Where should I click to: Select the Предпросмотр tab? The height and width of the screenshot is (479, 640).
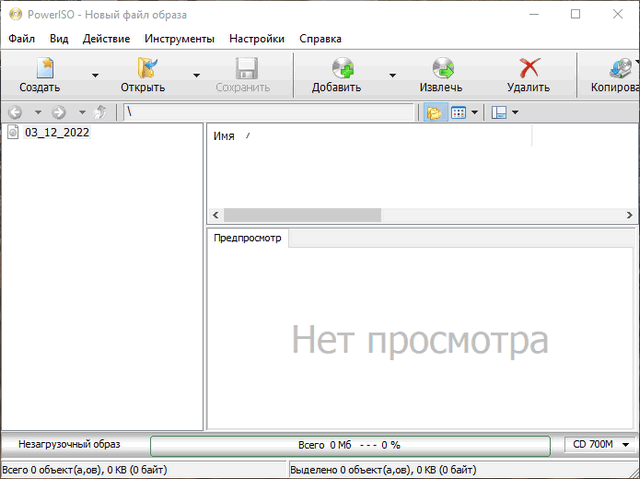click(x=247, y=238)
